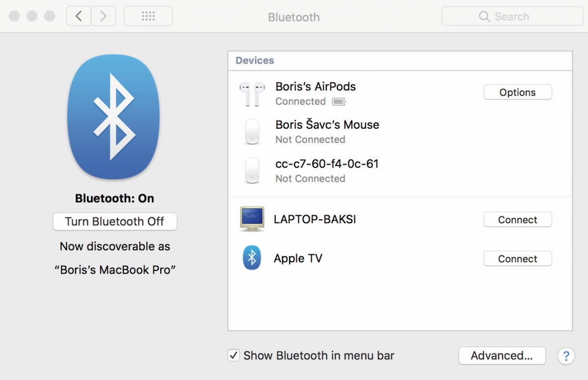Click the large Bluetooth logo

(114, 117)
